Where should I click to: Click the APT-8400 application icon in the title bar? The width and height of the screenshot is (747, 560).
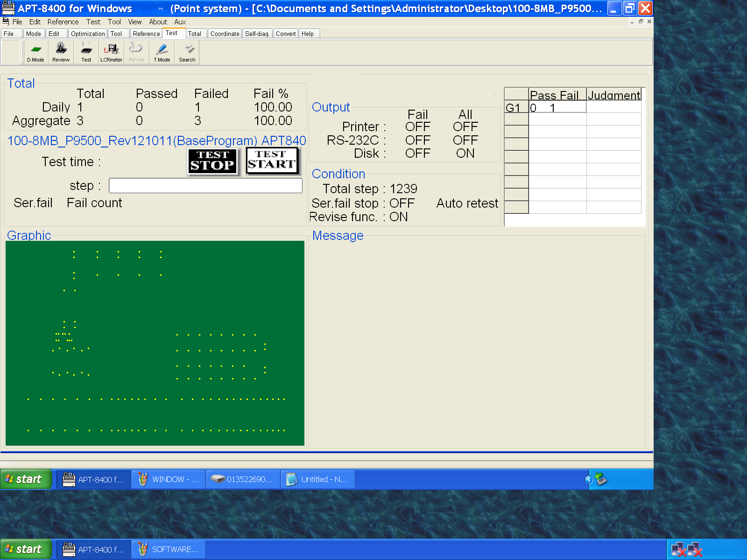pos(8,8)
